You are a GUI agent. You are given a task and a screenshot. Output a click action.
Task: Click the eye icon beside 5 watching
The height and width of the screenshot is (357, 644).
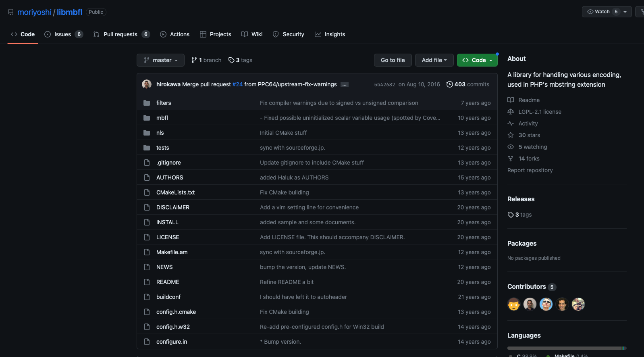coord(511,147)
